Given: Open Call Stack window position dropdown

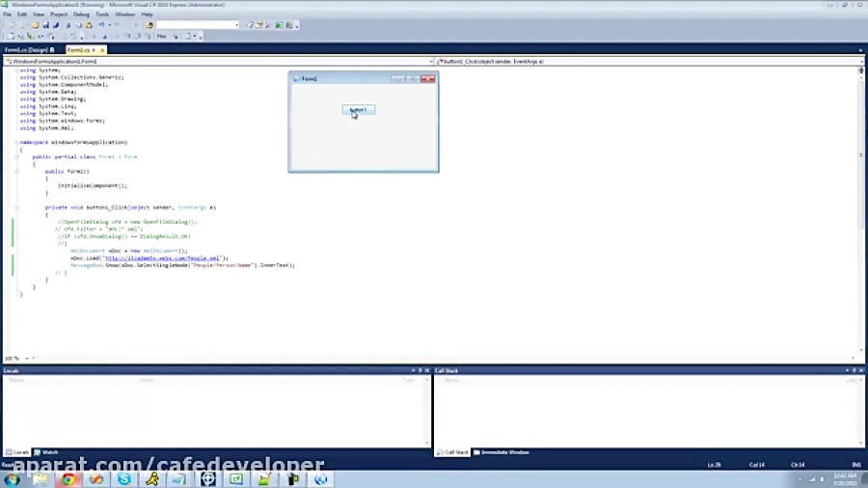Looking at the screenshot, I should tap(847, 370).
